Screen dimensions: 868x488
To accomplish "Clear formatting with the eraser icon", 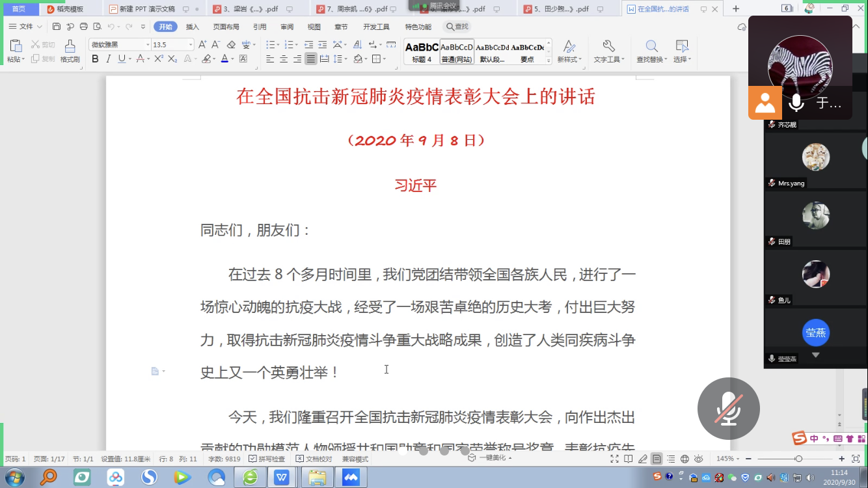I will 231,44.
